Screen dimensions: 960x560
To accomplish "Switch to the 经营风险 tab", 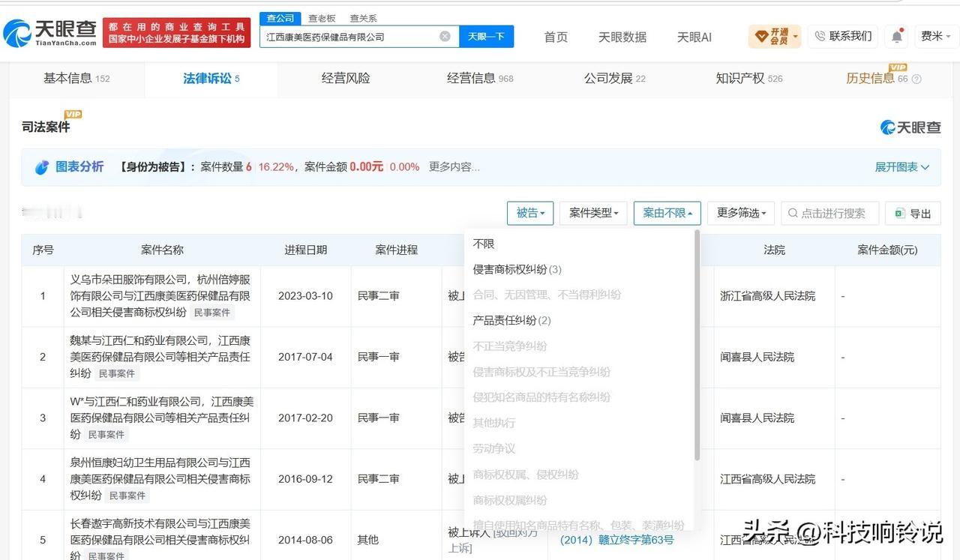I will pos(346,79).
